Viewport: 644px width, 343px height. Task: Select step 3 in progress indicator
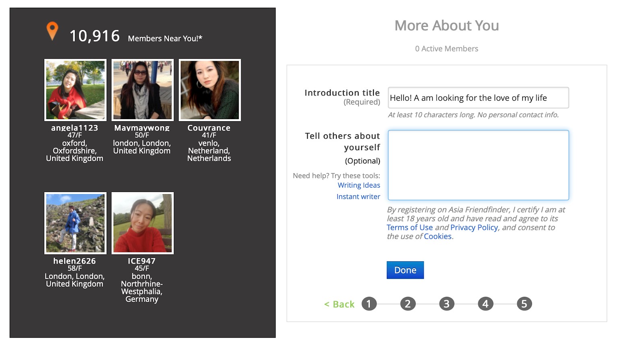pyautogui.click(x=446, y=304)
